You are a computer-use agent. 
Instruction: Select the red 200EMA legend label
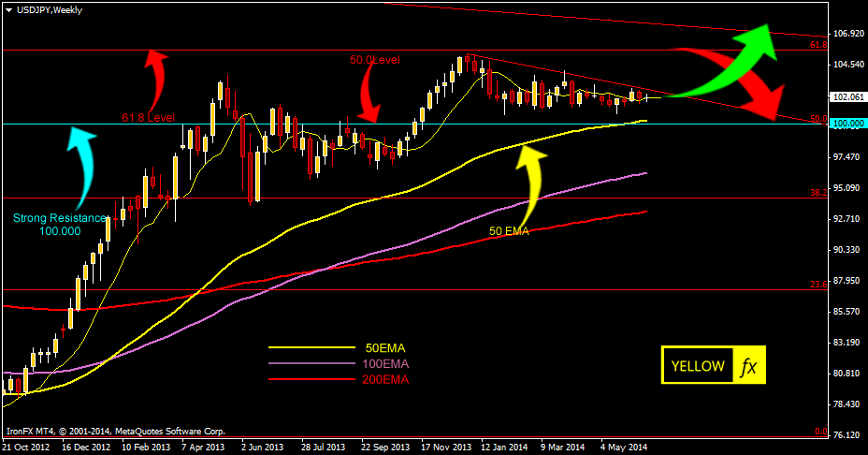385,379
